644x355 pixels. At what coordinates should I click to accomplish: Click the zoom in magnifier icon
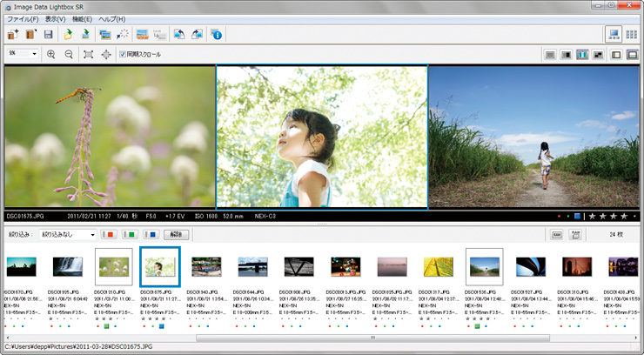click(50, 55)
